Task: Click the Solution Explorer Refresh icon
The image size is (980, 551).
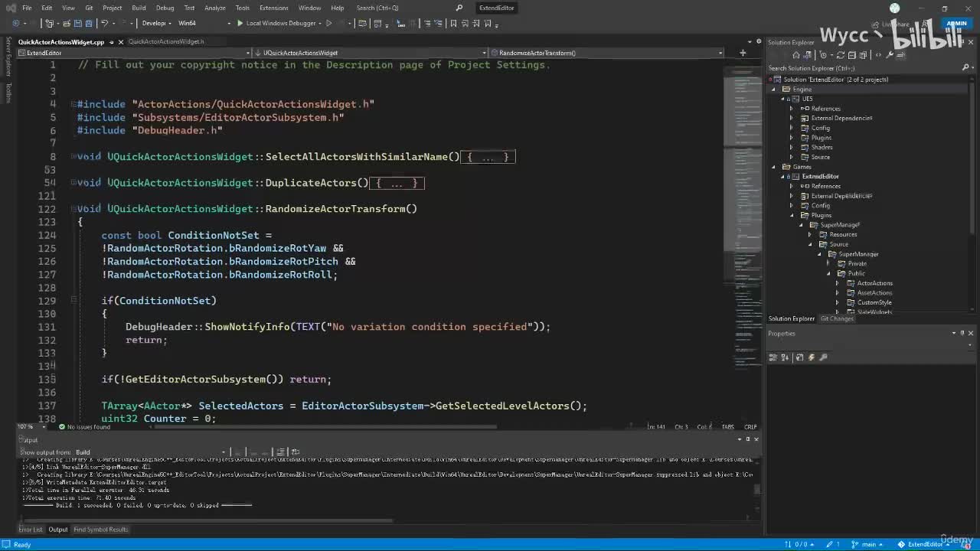Action: (x=841, y=55)
